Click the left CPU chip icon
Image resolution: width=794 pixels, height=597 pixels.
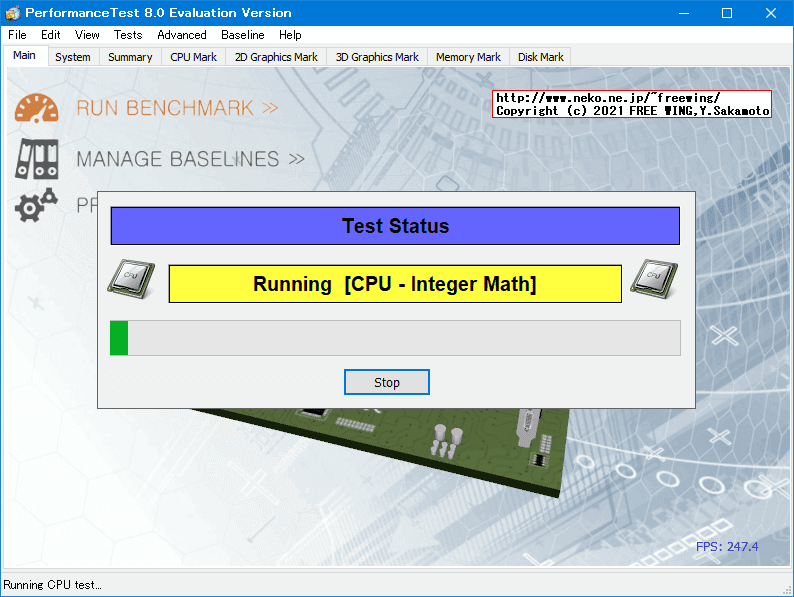[x=130, y=280]
